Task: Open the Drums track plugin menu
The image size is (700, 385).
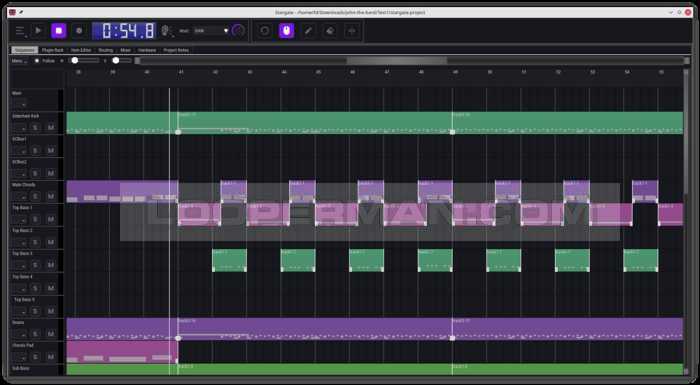Action: click(21, 334)
